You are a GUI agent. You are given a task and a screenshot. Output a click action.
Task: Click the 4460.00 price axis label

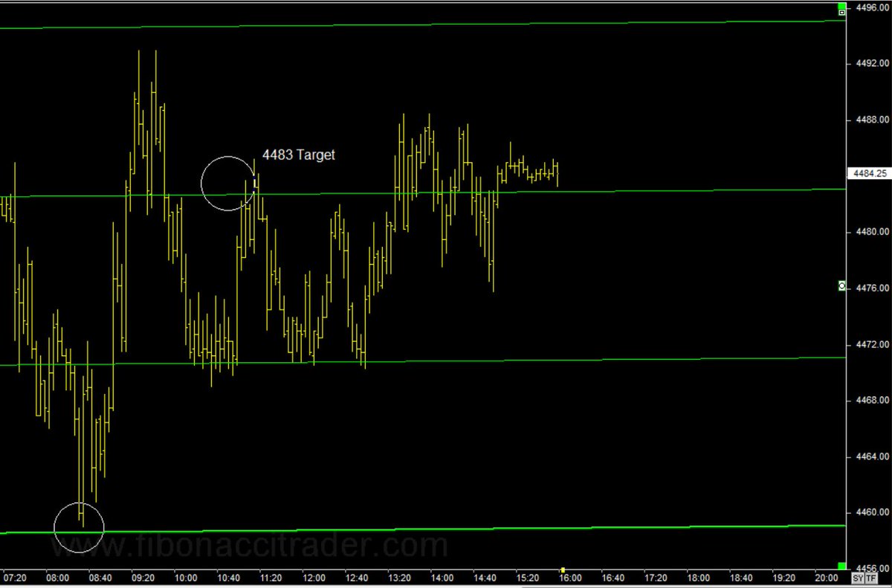point(872,512)
